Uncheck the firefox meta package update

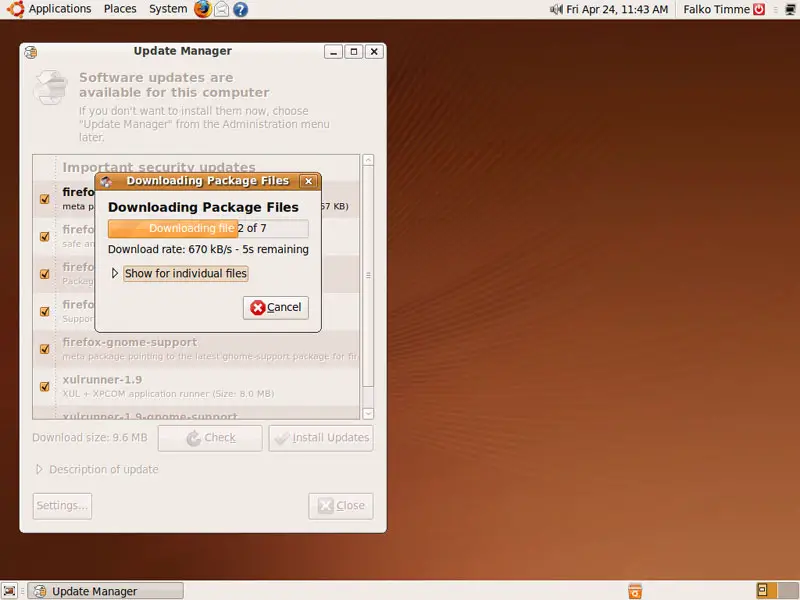[44, 199]
